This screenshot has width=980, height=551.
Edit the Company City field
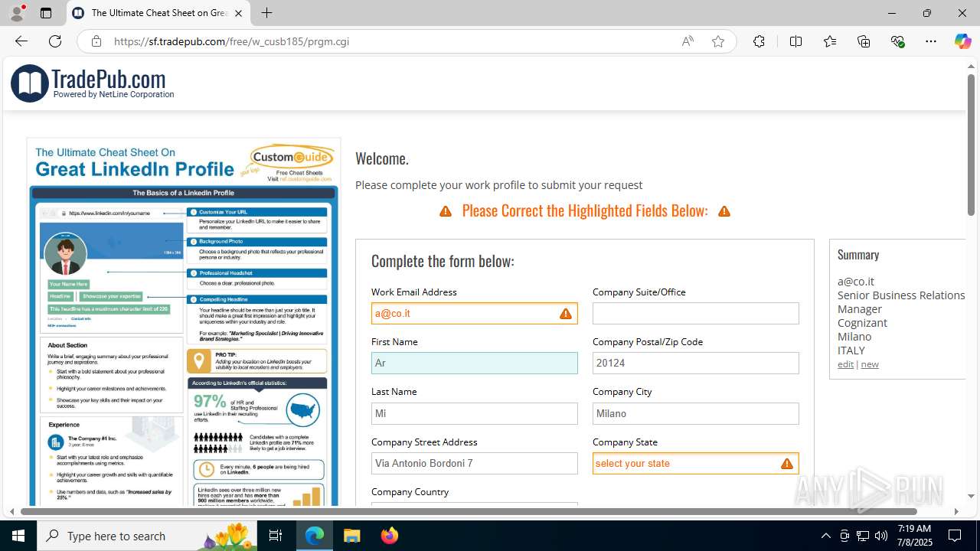coord(695,413)
